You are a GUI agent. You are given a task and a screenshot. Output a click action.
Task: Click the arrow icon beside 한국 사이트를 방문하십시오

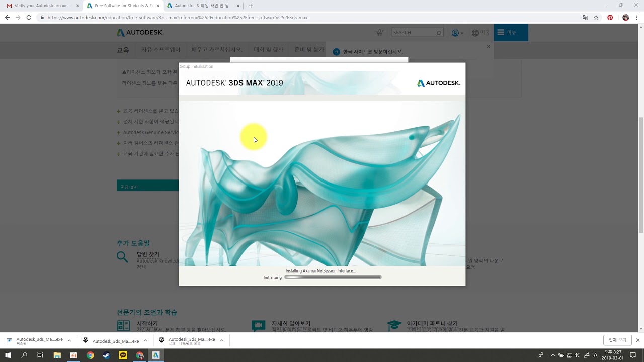(336, 52)
